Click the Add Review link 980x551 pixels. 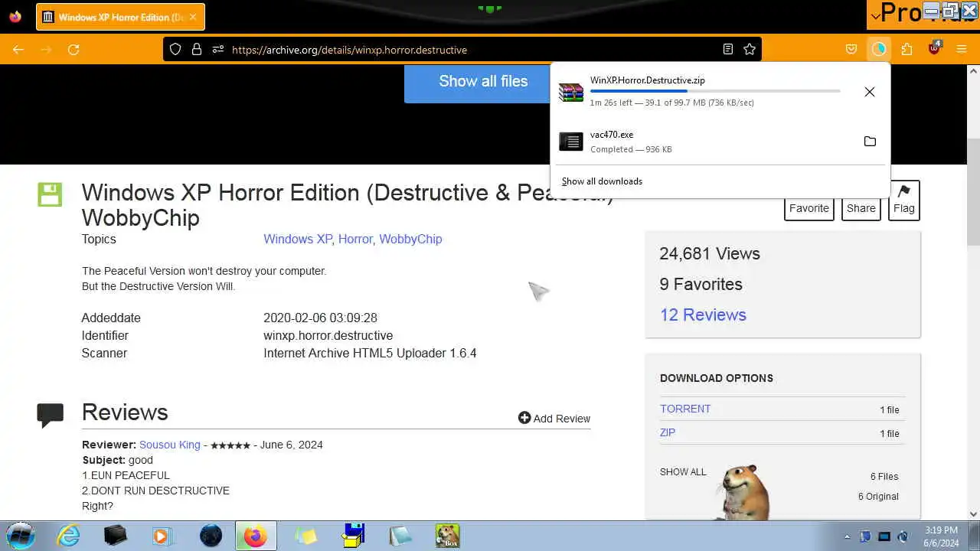[x=554, y=418]
